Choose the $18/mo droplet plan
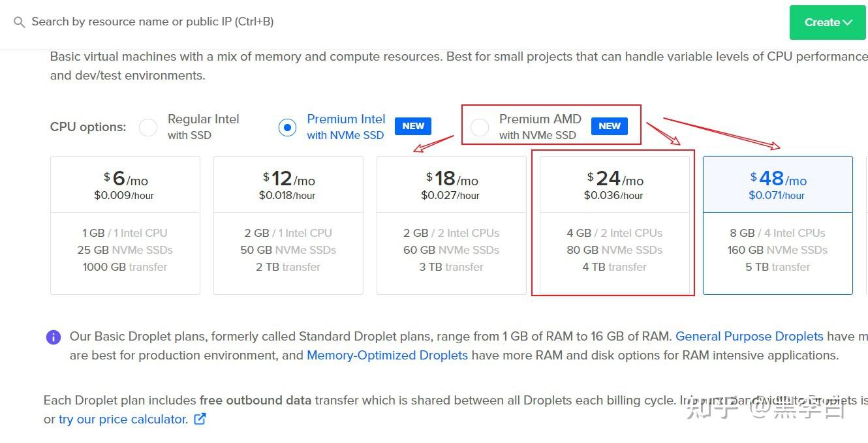Screen dimensions: 868x443 tap(452, 225)
